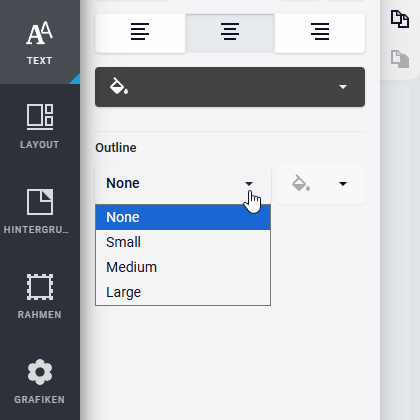Open the Text panel in sidebar
The width and height of the screenshot is (420, 420).
(x=40, y=42)
